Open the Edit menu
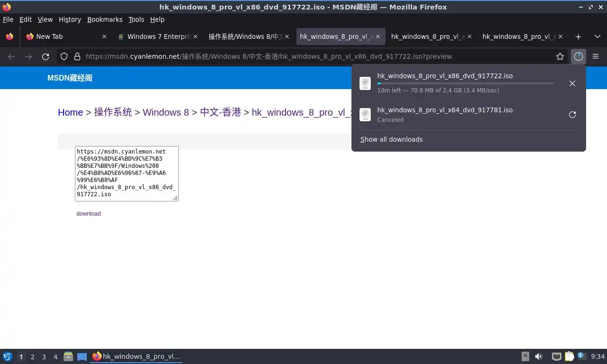Image resolution: width=607 pixels, height=364 pixels. click(26, 19)
